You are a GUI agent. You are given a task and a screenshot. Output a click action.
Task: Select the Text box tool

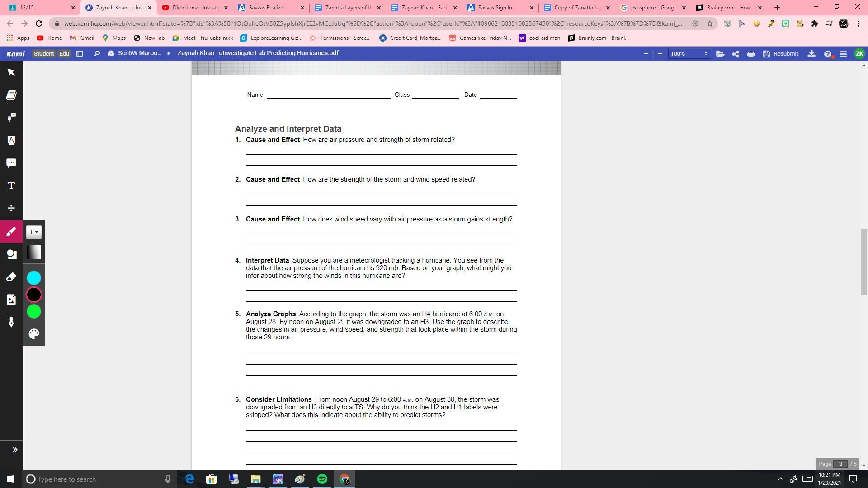point(11,186)
